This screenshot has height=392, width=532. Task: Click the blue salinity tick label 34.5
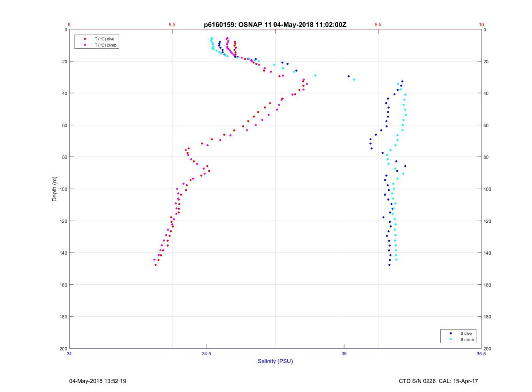[x=207, y=353]
